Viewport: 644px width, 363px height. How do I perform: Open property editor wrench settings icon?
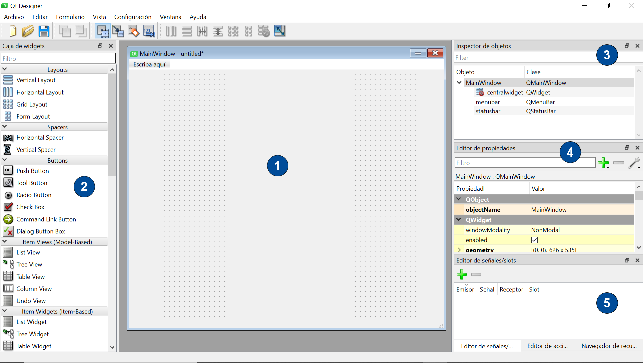pyautogui.click(x=634, y=163)
